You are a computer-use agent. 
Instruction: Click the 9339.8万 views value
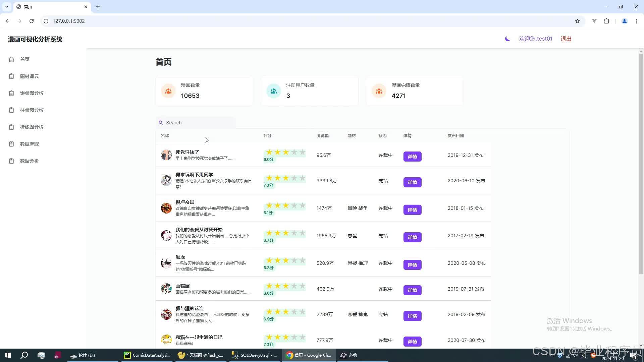click(x=326, y=181)
